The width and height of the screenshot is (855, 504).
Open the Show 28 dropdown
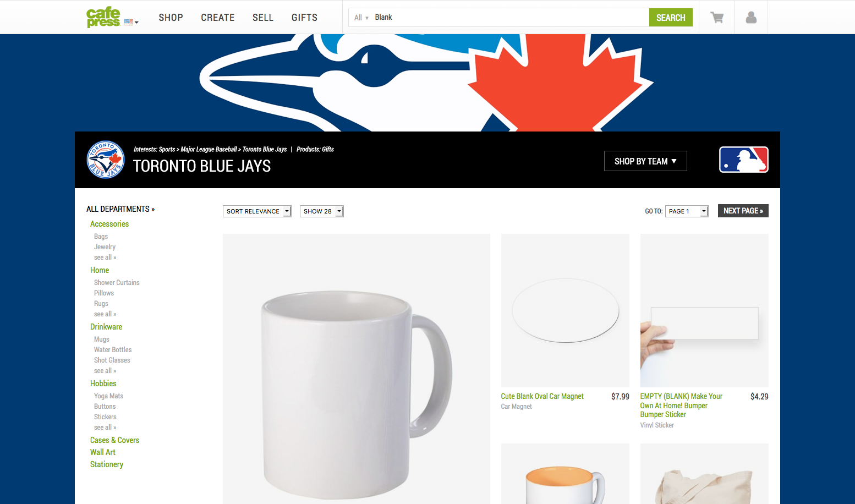tap(322, 211)
